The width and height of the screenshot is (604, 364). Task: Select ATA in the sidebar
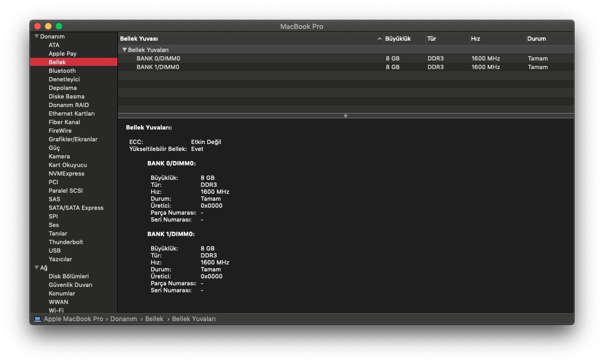[x=54, y=45]
